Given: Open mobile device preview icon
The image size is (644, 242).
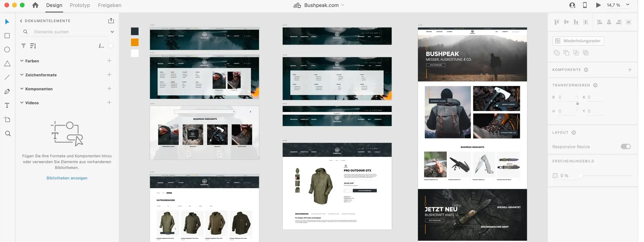Looking at the screenshot, I should point(585,5).
